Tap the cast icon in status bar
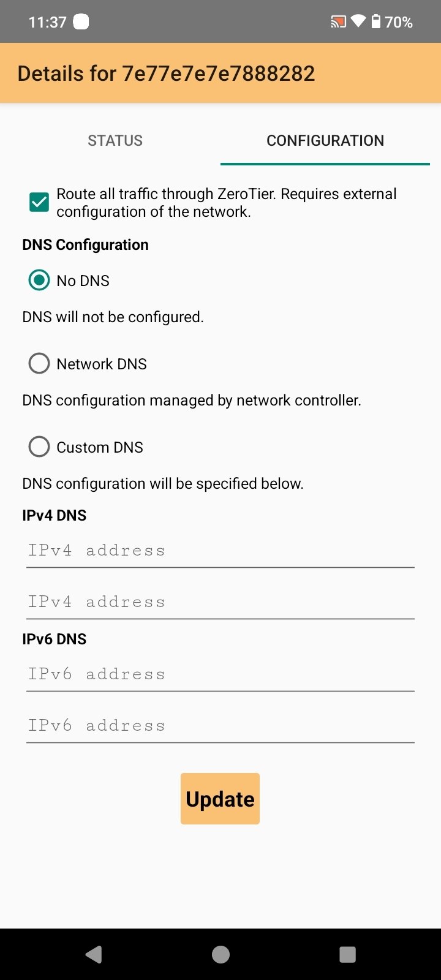Image resolution: width=441 pixels, height=980 pixels. [x=338, y=23]
